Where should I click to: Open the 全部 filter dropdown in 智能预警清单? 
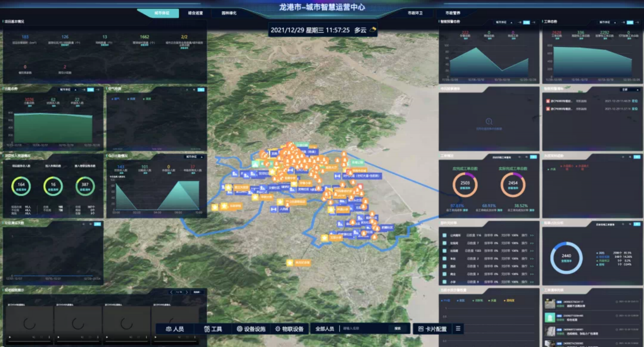pyautogui.click(x=630, y=90)
